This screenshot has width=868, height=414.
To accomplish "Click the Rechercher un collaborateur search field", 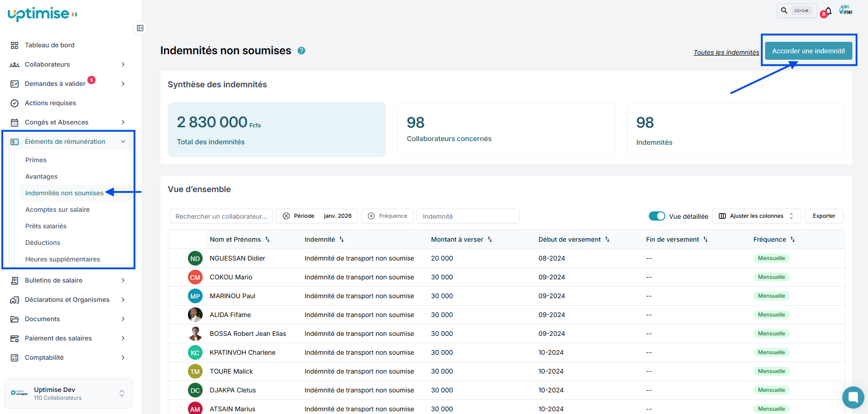I will tap(221, 216).
